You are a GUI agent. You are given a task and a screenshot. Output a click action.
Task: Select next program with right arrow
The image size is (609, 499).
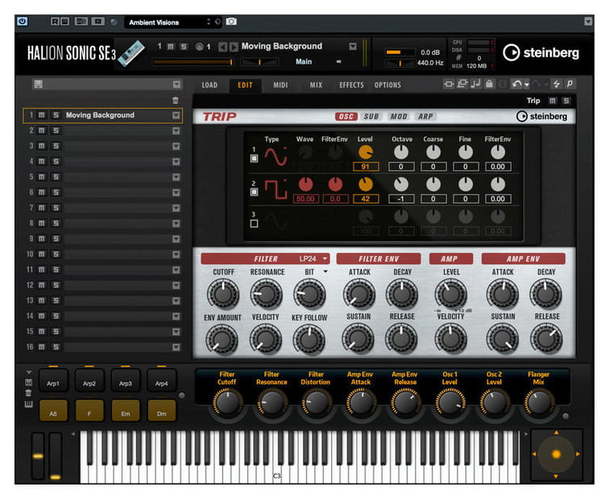pyautogui.click(x=233, y=47)
